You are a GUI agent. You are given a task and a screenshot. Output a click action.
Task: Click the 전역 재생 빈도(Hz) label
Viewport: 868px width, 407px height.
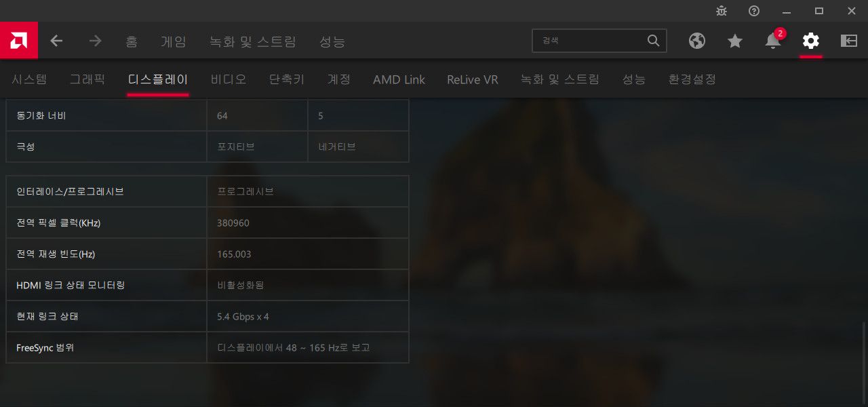(56, 254)
